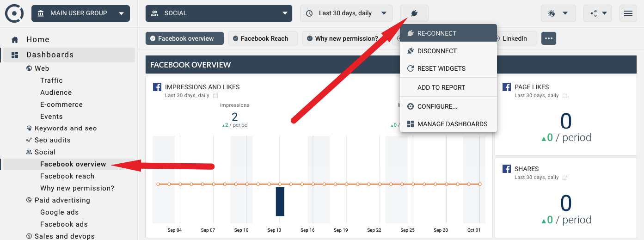This screenshot has height=240, width=644.
Task: Choose RE-CONNECT from the menu
Action: 448,33
